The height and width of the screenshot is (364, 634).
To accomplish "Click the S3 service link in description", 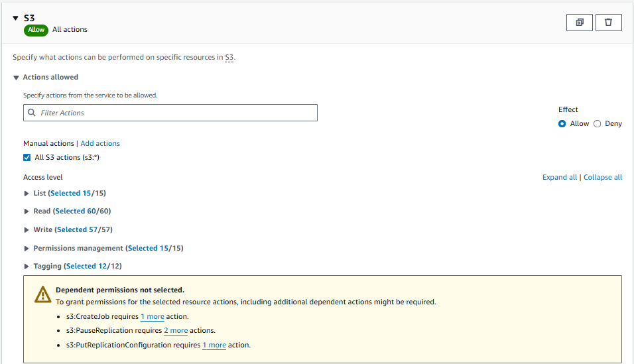I will pyautogui.click(x=229, y=57).
